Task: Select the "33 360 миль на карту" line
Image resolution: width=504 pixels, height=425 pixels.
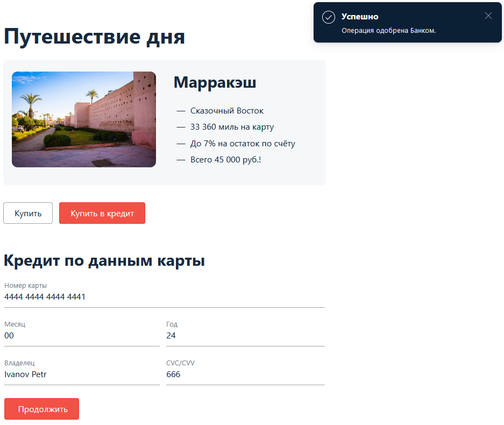Action: pyautogui.click(x=230, y=127)
